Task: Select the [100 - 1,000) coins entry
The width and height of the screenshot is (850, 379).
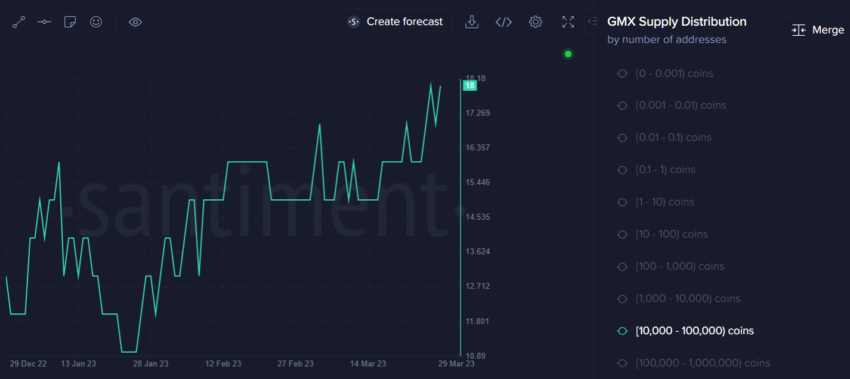Action: coord(671,266)
